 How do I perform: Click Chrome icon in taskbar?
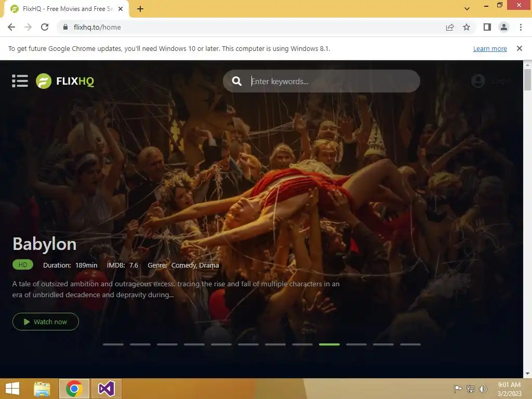coord(74,389)
